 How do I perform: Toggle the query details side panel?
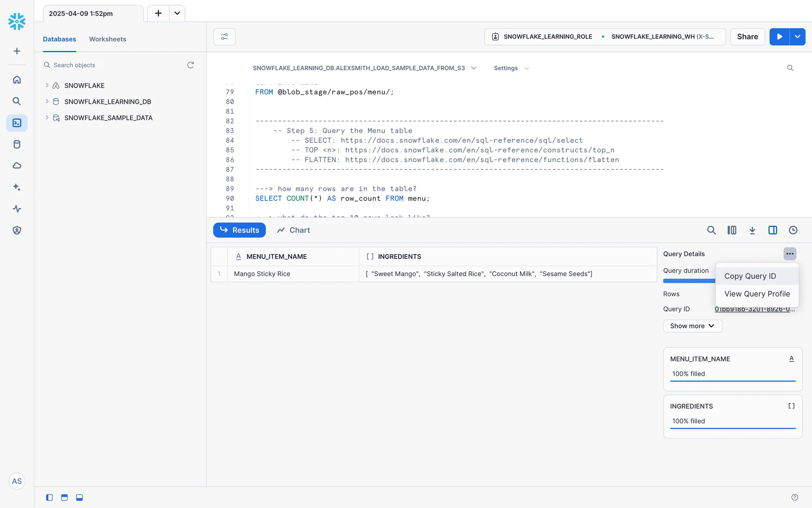click(773, 230)
